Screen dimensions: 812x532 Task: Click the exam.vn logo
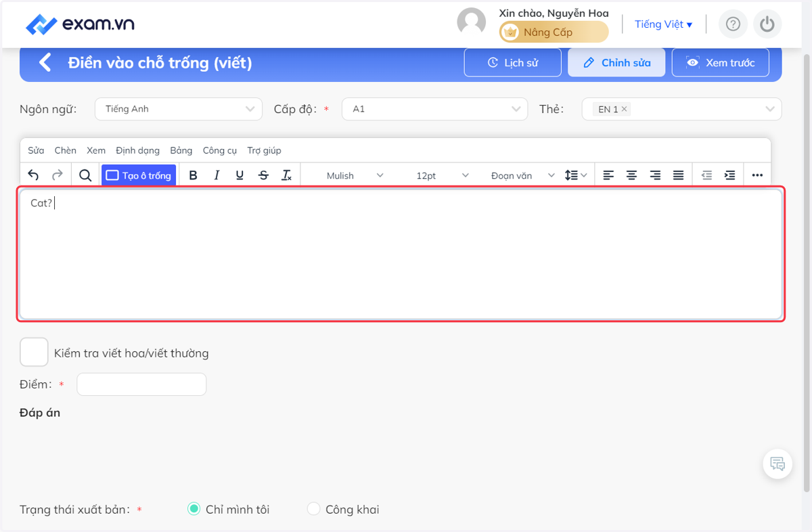(80, 24)
